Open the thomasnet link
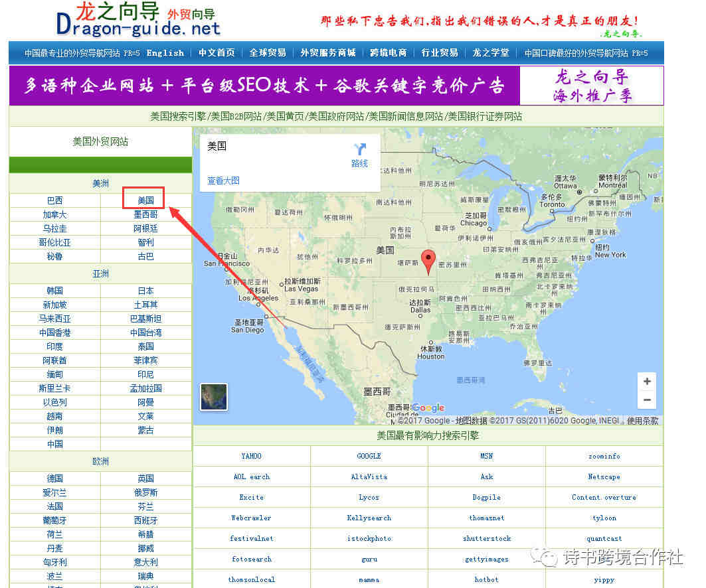Image resolution: width=706 pixels, height=588 pixels. point(487,518)
